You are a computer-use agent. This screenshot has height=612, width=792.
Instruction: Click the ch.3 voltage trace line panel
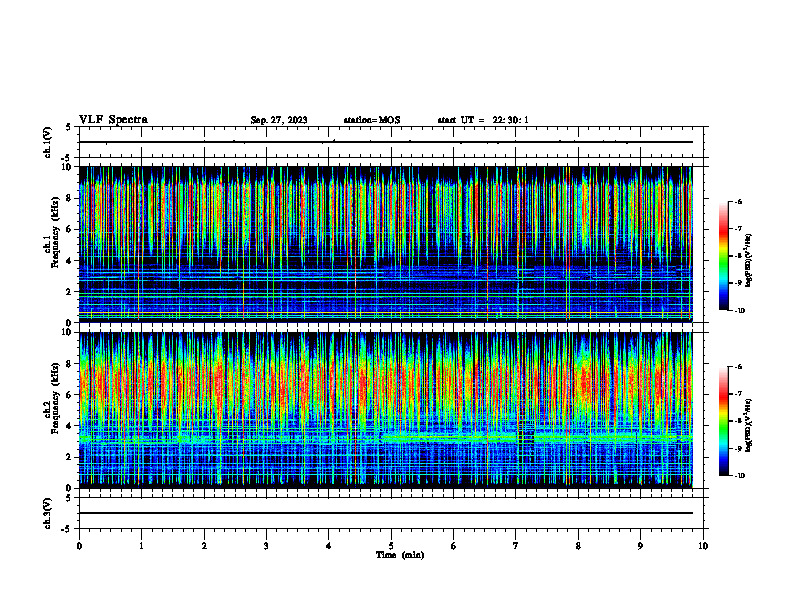pos(391,513)
